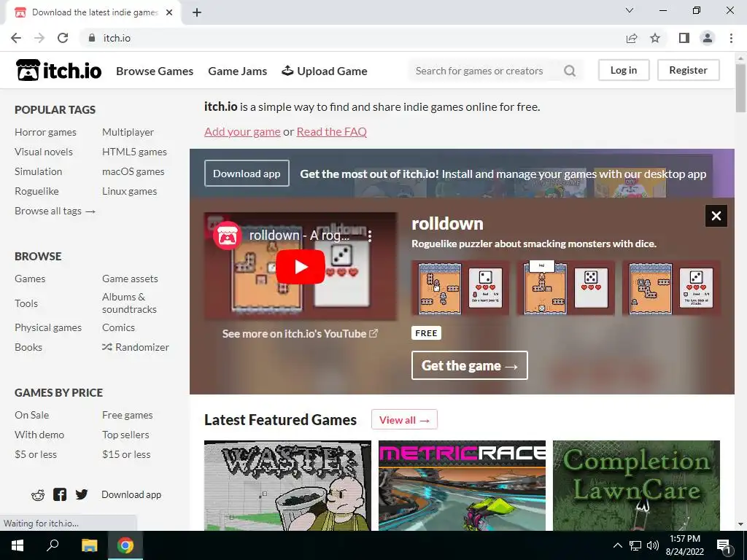Open Game Jams page
The width and height of the screenshot is (747, 560).
pos(237,71)
